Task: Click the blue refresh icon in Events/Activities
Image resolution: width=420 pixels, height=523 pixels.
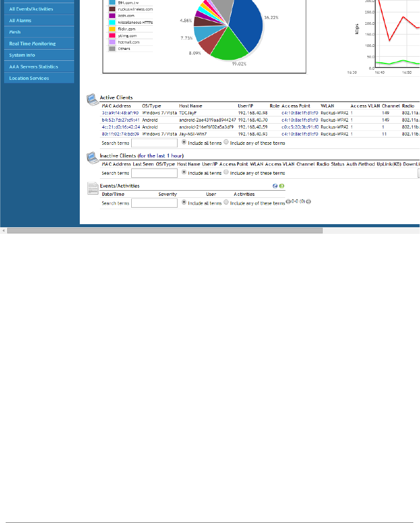Action: [x=275, y=186]
